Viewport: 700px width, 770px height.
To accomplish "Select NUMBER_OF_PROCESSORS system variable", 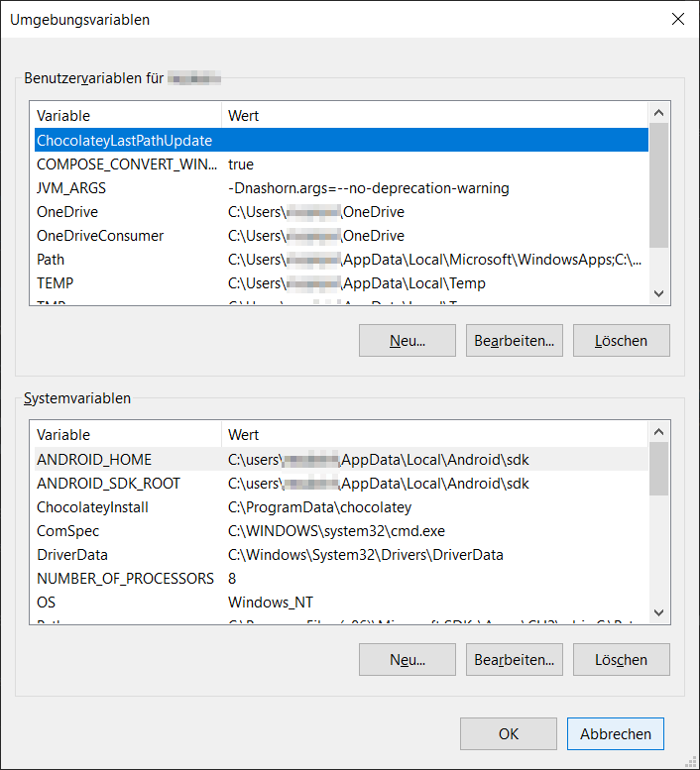I will 125,579.
